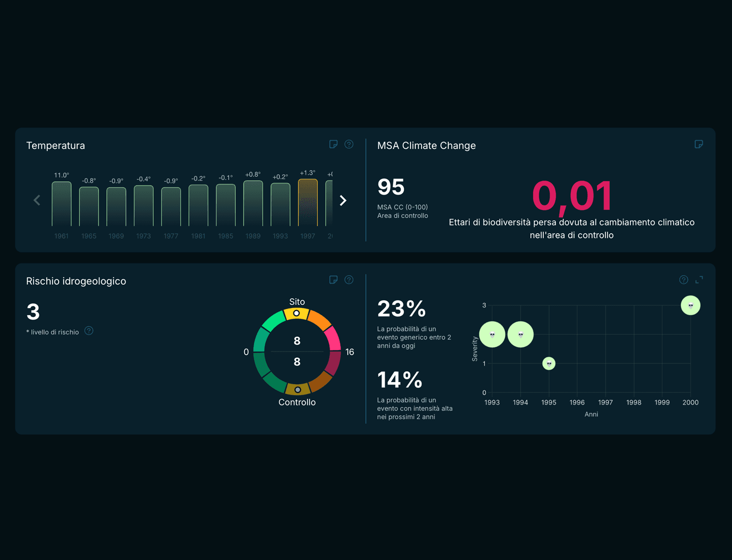Select the 1961 temperature bar
The width and height of the screenshot is (732, 560).
tap(62, 204)
